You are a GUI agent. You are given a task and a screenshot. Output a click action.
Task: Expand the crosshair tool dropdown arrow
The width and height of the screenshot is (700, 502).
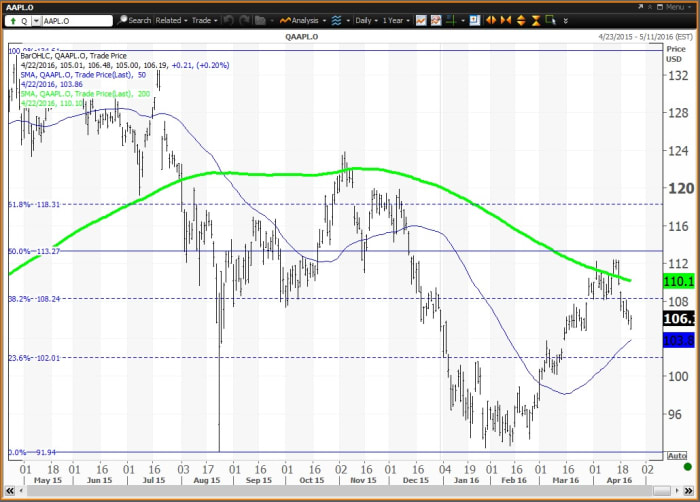462,21
